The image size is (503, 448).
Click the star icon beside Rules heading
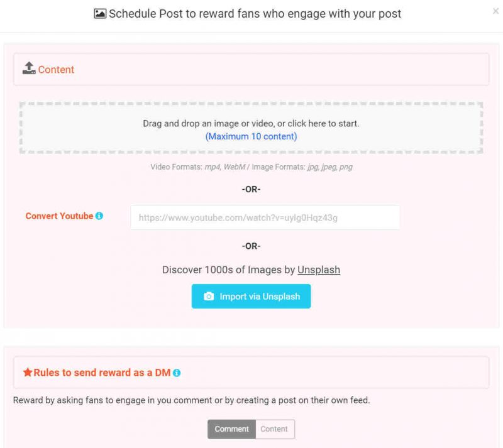pos(28,373)
